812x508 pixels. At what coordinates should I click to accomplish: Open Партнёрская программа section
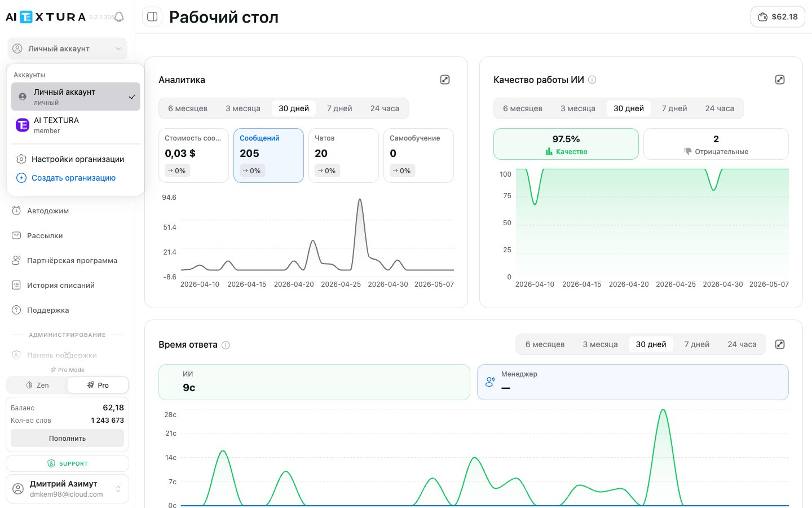point(67,260)
